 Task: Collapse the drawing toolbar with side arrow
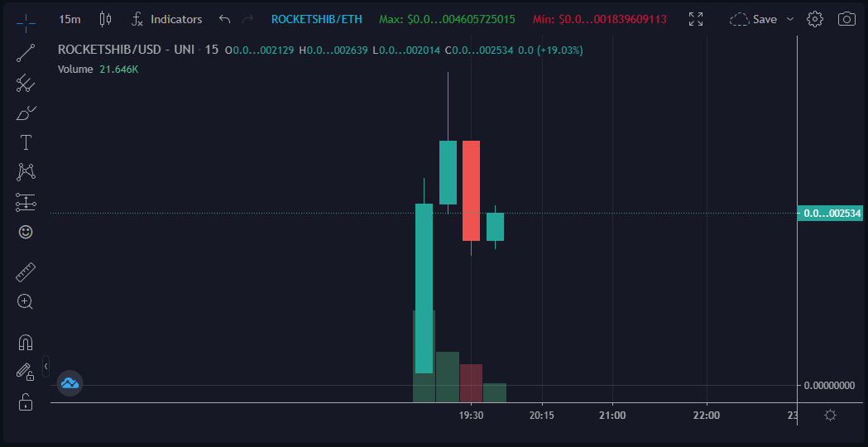tap(46, 366)
